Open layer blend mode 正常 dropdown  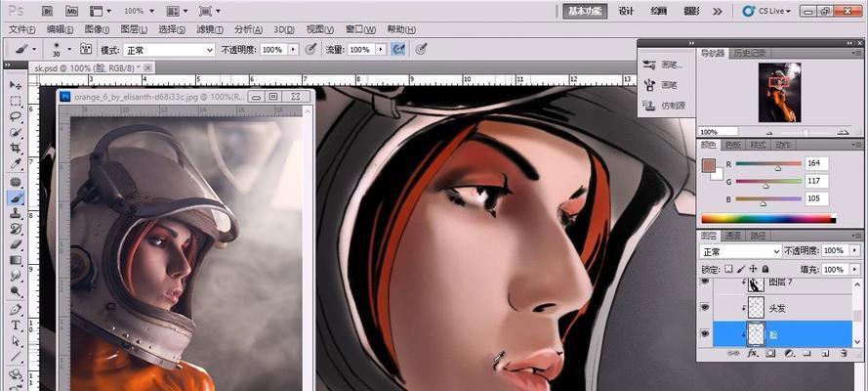click(x=741, y=251)
